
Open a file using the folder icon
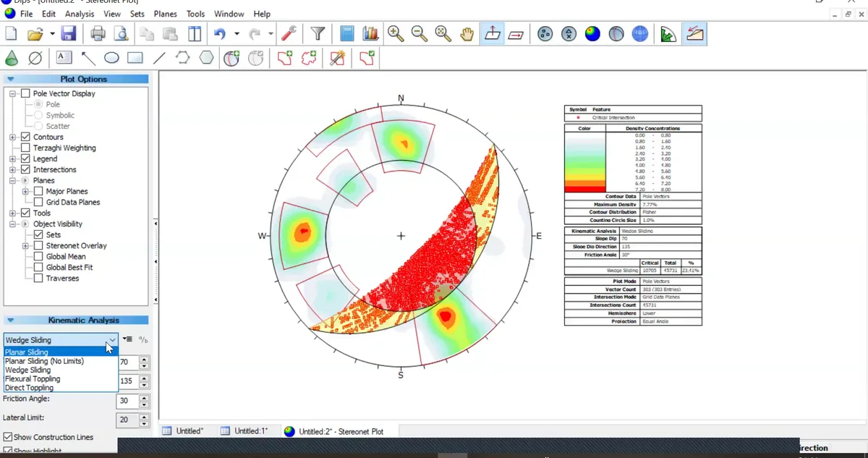tap(35, 33)
